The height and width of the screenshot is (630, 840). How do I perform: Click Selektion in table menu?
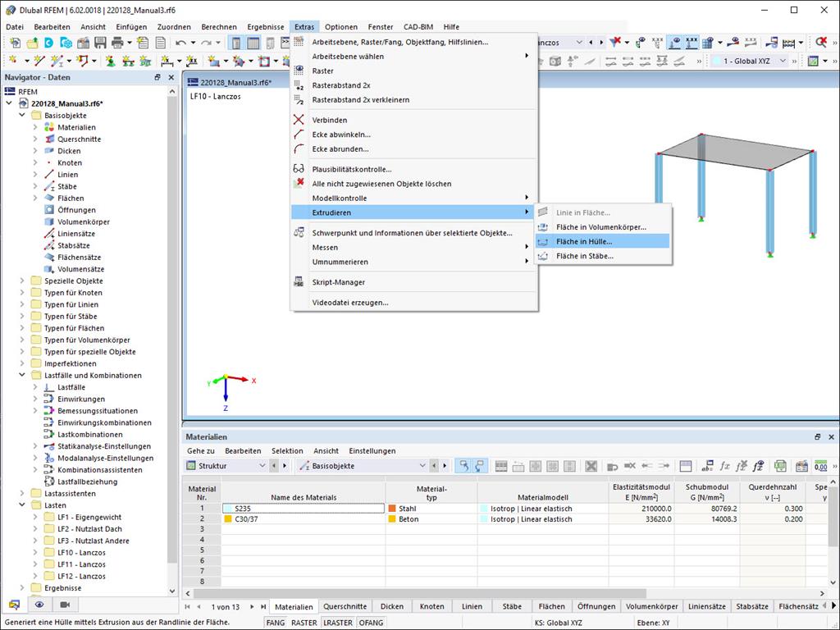click(x=287, y=451)
